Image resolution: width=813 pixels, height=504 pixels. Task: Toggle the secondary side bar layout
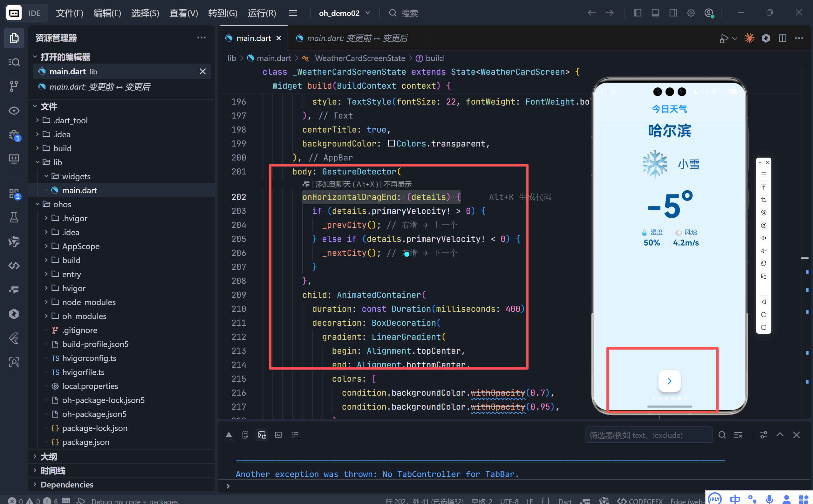point(673,13)
